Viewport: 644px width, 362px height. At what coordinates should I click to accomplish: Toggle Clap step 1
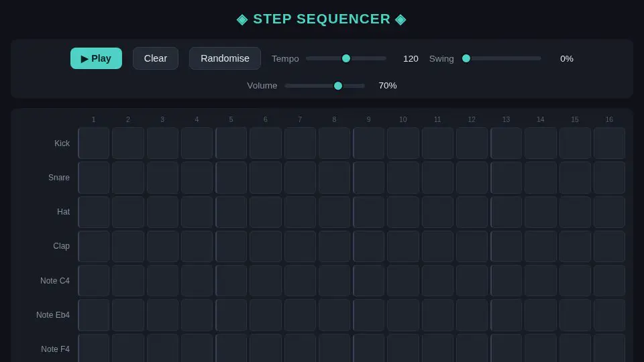tap(94, 246)
